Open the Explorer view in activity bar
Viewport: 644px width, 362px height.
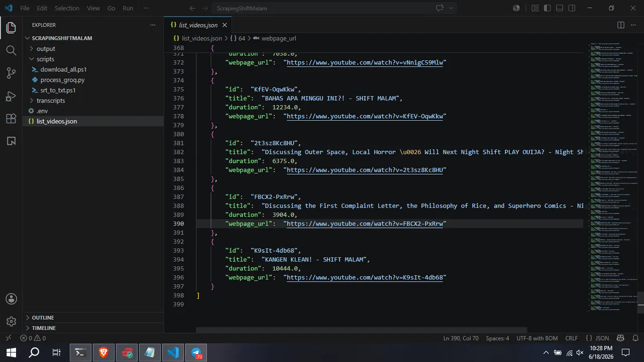coord(11,28)
